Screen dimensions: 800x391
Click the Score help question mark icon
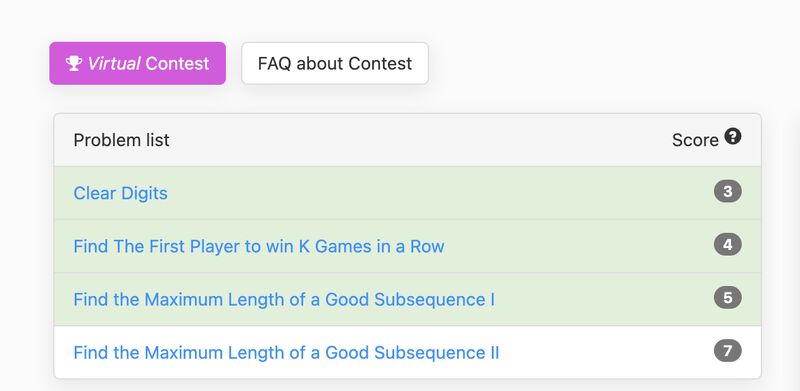733,137
